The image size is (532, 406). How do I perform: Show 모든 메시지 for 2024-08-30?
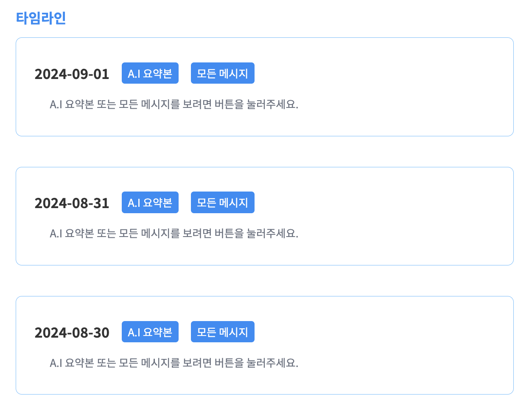(222, 332)
